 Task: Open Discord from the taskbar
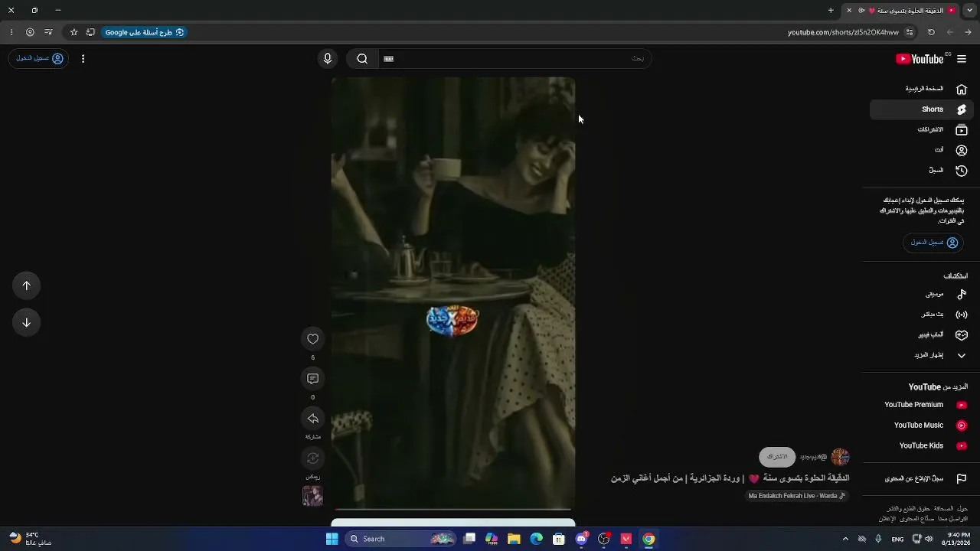point(581,539)
